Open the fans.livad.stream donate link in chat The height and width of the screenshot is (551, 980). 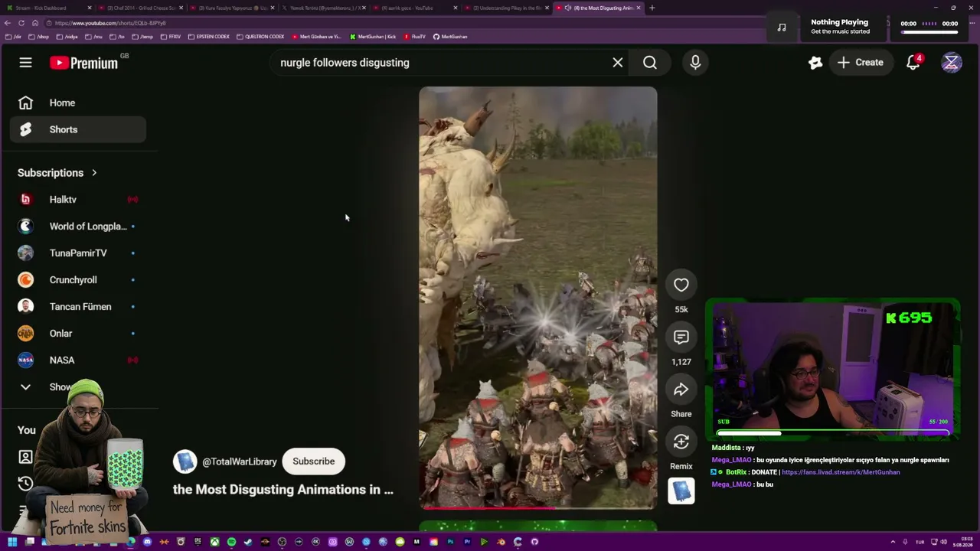pos(841,472)
